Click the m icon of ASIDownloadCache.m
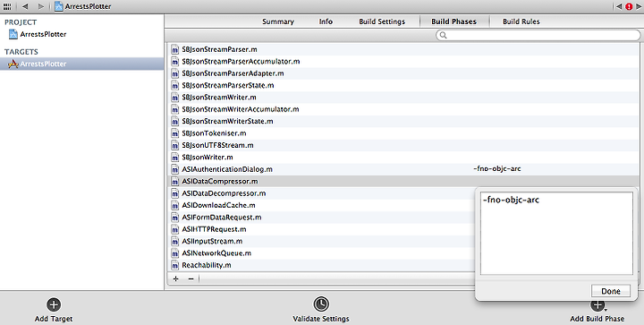This screenshot has height=325, width=644. click(x=175, y=205)
